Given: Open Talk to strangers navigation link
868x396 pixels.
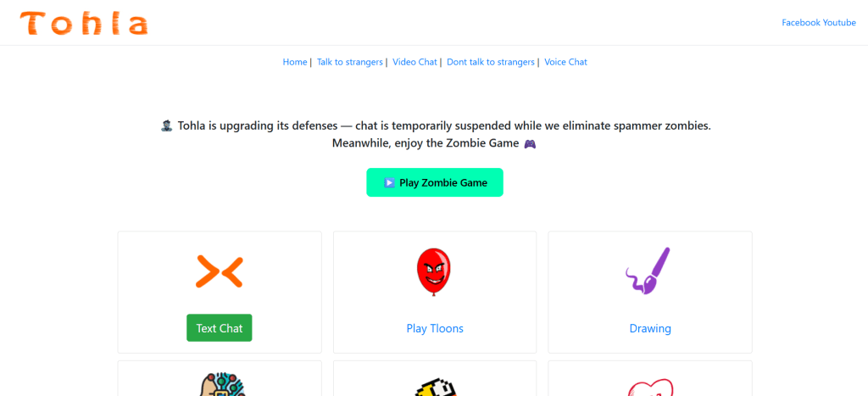Looking at the screenshot, I should tap(350, 62).
